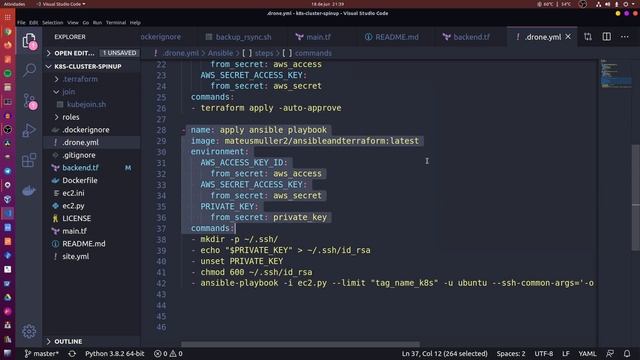
Task: Open the Terminal menu
Action: pos(116,22)
